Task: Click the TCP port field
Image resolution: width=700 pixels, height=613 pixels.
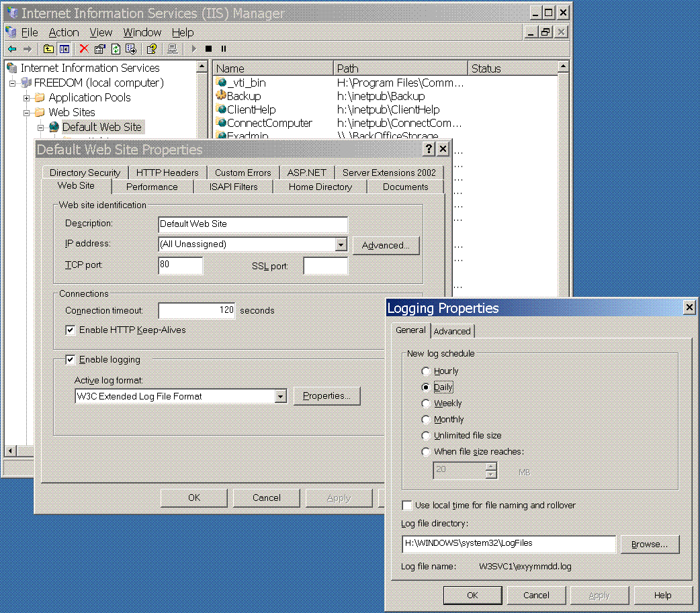Action: 180,265
